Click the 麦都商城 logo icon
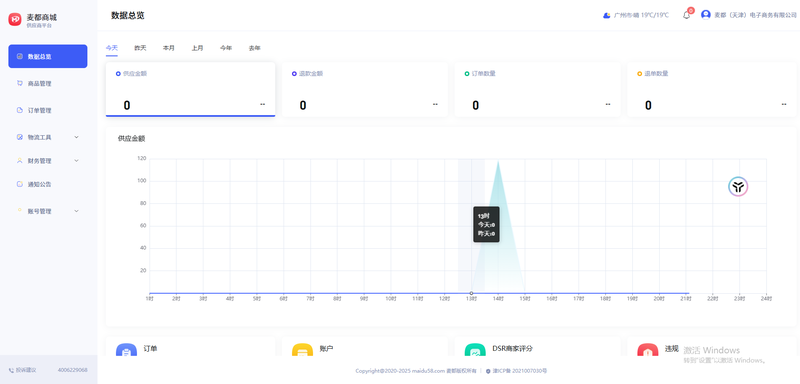The height and width of the screenshot is (384, 800). tap(15, 19)
